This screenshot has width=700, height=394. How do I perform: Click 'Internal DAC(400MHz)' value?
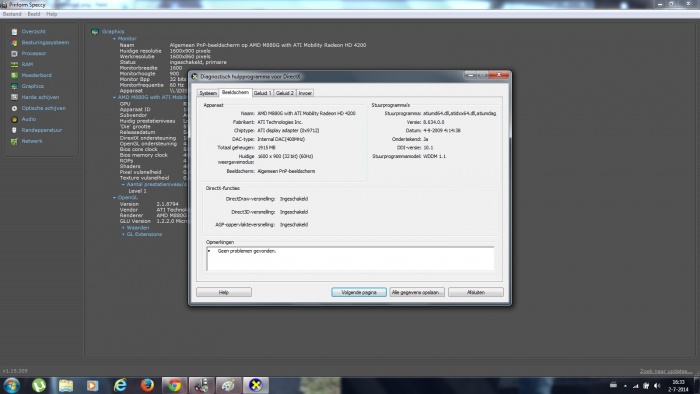[281, 139]
